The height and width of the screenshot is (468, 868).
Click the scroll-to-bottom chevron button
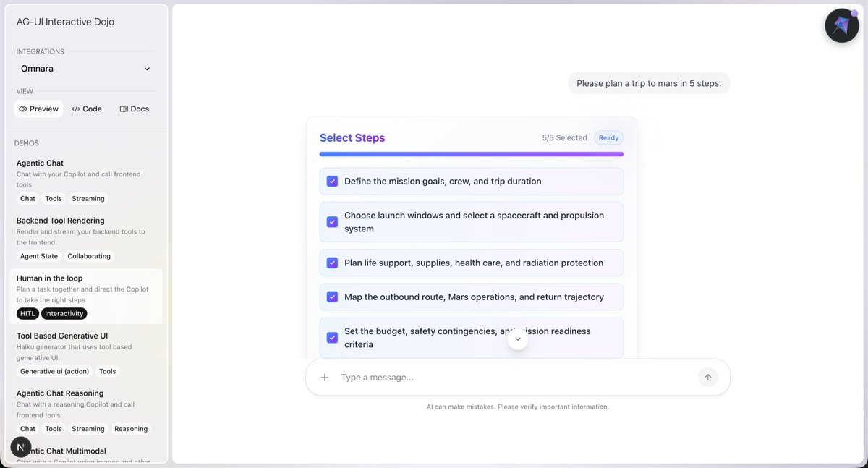pos(518,339)
